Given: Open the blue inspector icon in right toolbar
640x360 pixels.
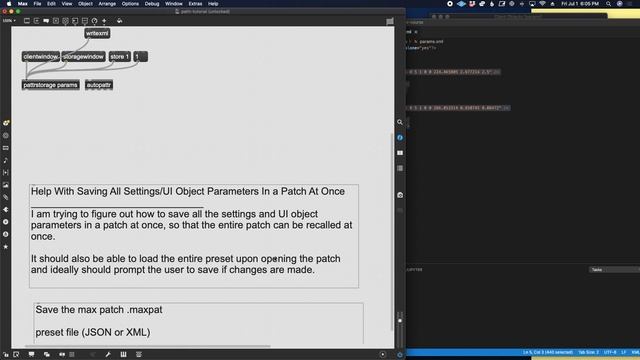Looking at the screenshot, I should [400, 138].
